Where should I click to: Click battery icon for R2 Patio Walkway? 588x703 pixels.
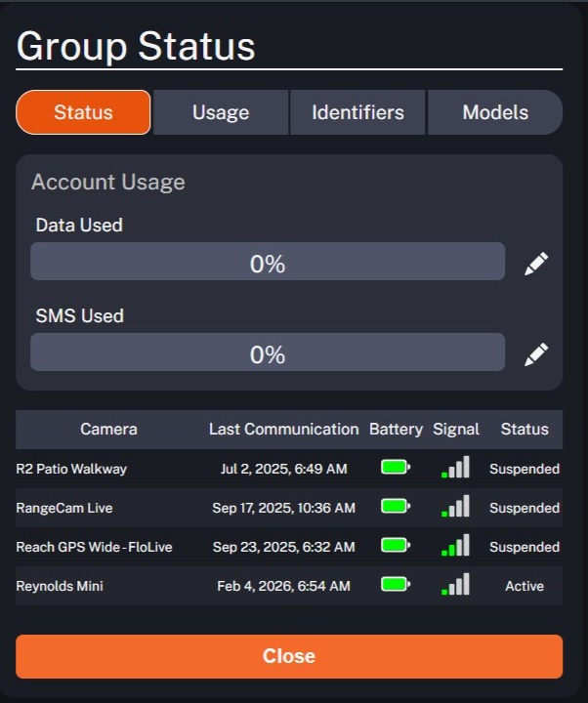point(396,468)
